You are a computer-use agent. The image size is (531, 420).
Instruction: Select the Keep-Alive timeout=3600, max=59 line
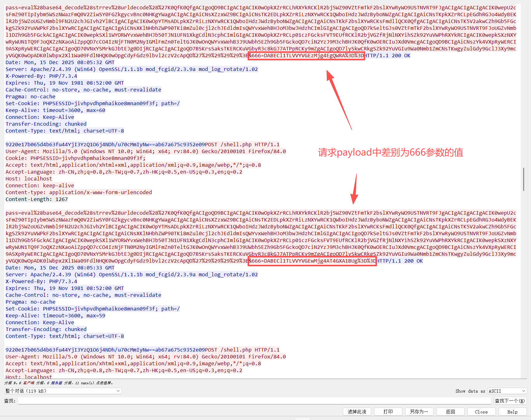[x=55, y=316]
